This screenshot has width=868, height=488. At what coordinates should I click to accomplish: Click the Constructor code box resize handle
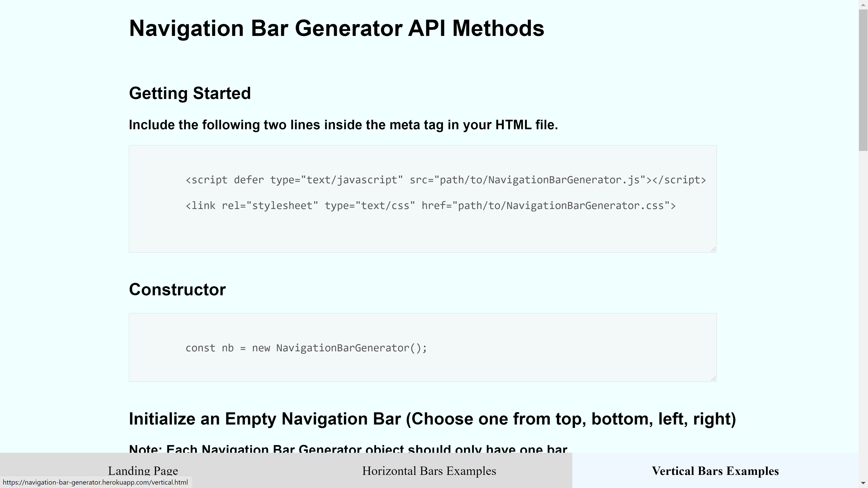pos(713,378)
